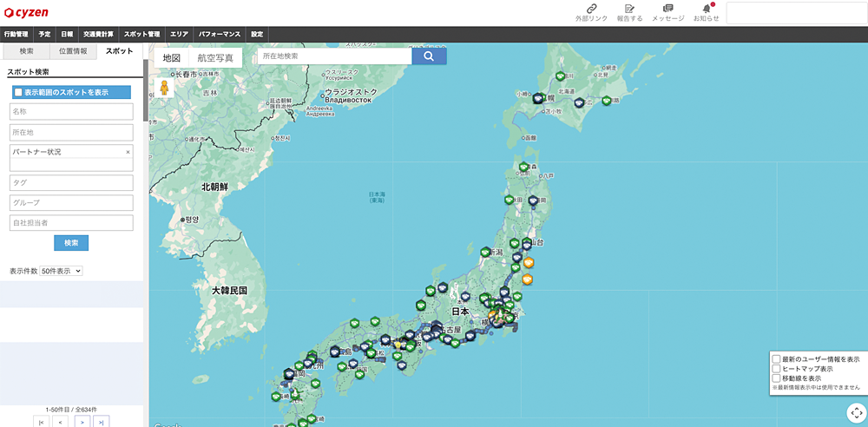Open the スポット管理 menu

pyautogui.click(x=141, y=34)
